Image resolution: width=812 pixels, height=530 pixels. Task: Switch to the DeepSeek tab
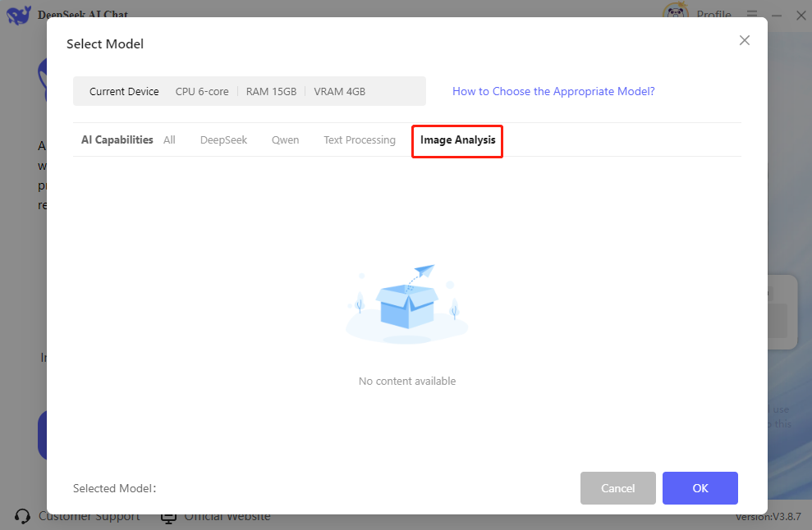[x=223, y=139]
